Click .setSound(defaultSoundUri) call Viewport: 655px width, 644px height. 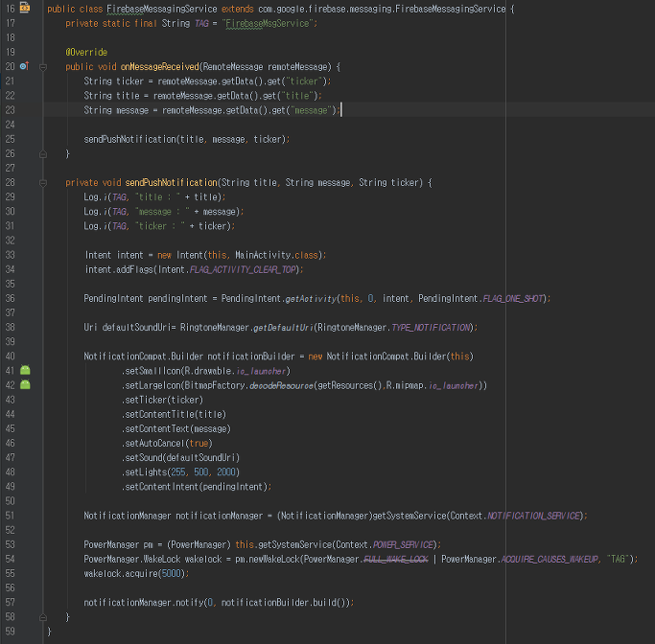tap(181, 458)
